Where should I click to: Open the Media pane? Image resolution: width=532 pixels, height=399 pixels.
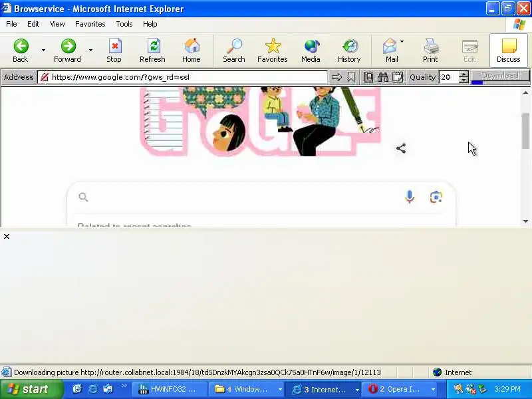(x=311, y=51)
